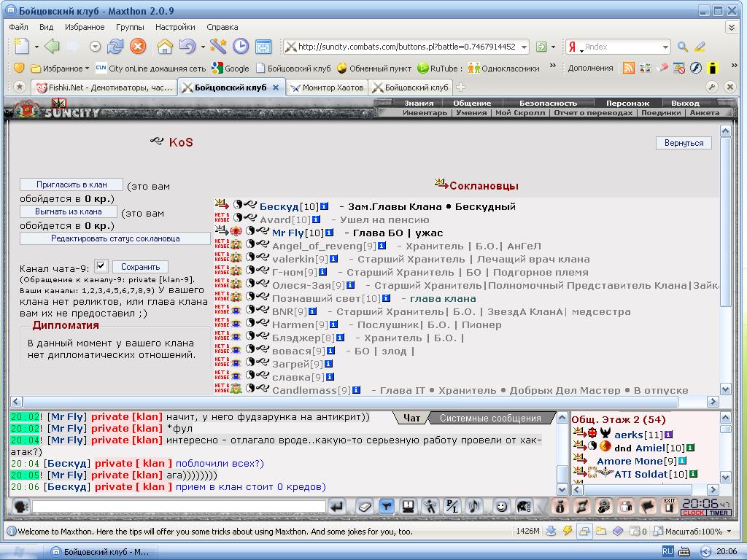Expand hidden bookmarks with the chevron

click(x=553, y=66)
